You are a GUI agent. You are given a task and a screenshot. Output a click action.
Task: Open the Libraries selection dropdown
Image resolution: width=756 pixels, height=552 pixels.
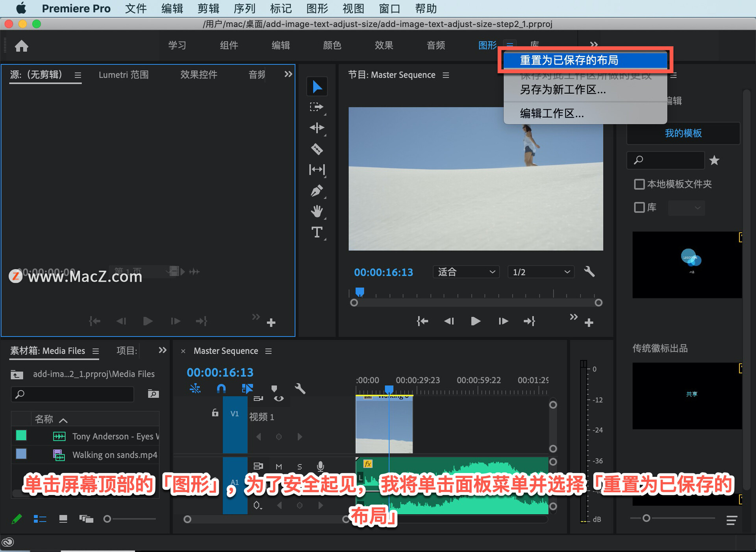686,207
